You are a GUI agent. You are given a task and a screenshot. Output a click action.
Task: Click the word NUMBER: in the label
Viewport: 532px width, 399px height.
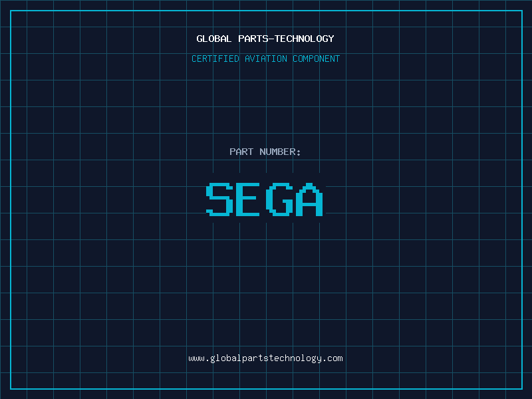[x=280, y=152]
